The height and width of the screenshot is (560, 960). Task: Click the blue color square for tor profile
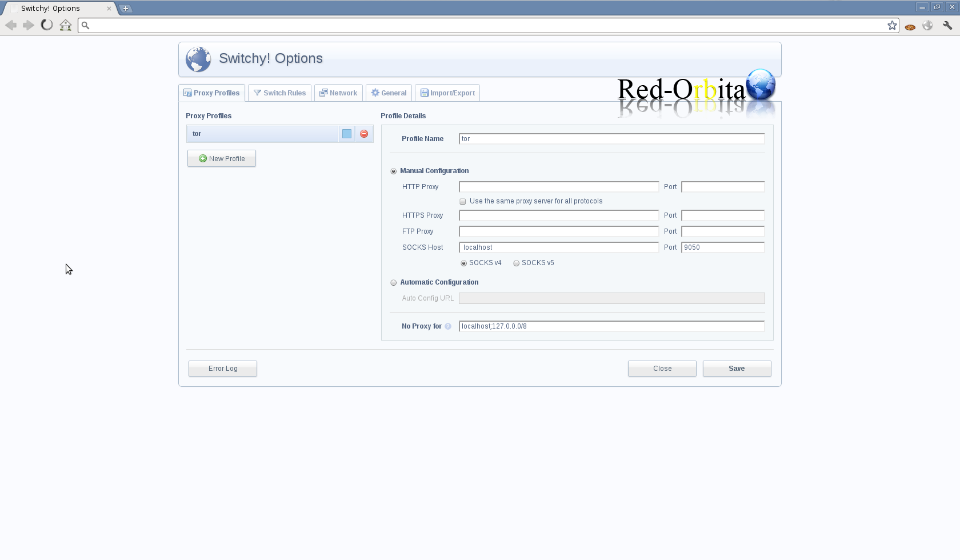(x=347, y=134)
